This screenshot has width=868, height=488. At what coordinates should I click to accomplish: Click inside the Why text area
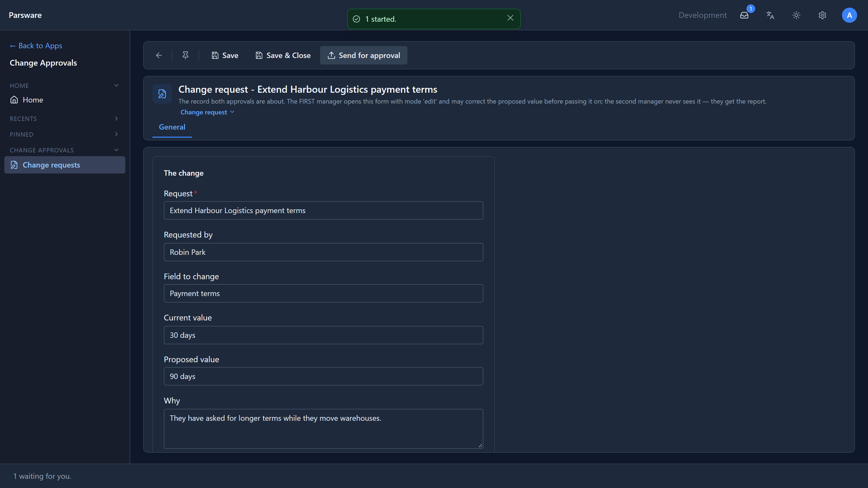(323, 429)
